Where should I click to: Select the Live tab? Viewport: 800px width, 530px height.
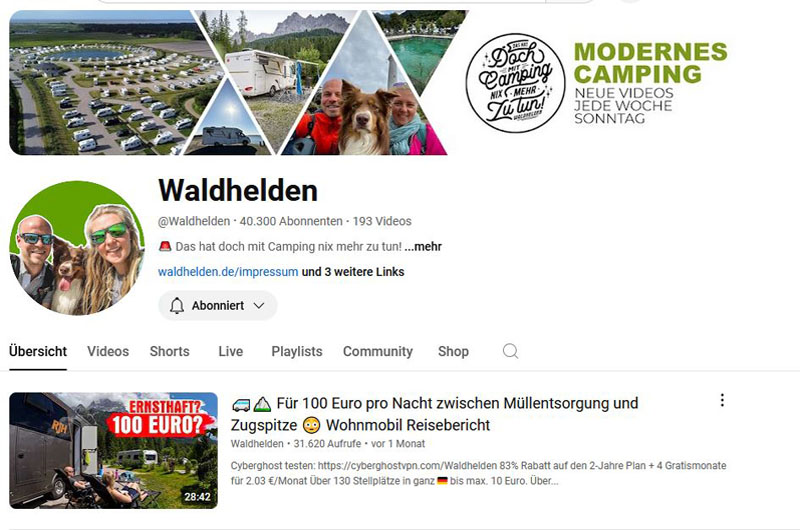pyautogui.click(x=231, y=351)
